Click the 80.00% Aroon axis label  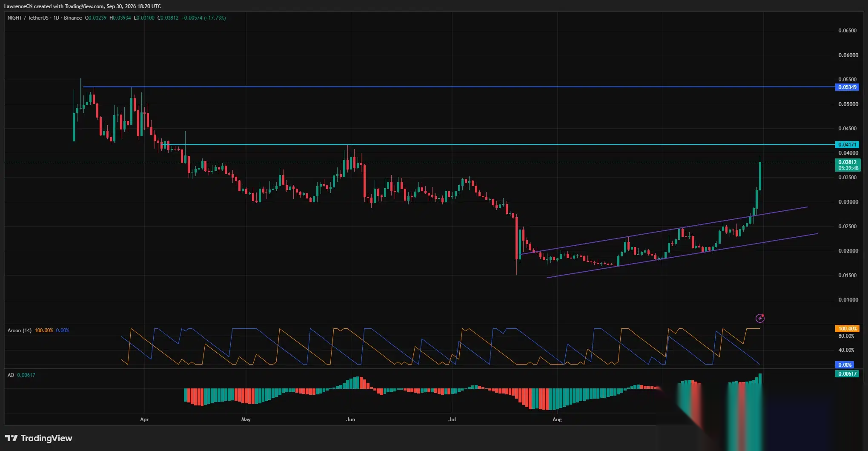(846, 336)
